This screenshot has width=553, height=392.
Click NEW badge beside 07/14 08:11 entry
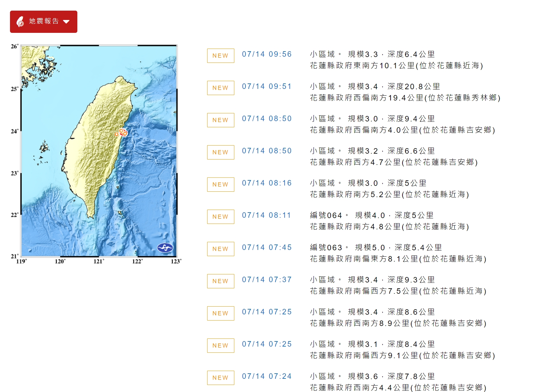[220, 217]
